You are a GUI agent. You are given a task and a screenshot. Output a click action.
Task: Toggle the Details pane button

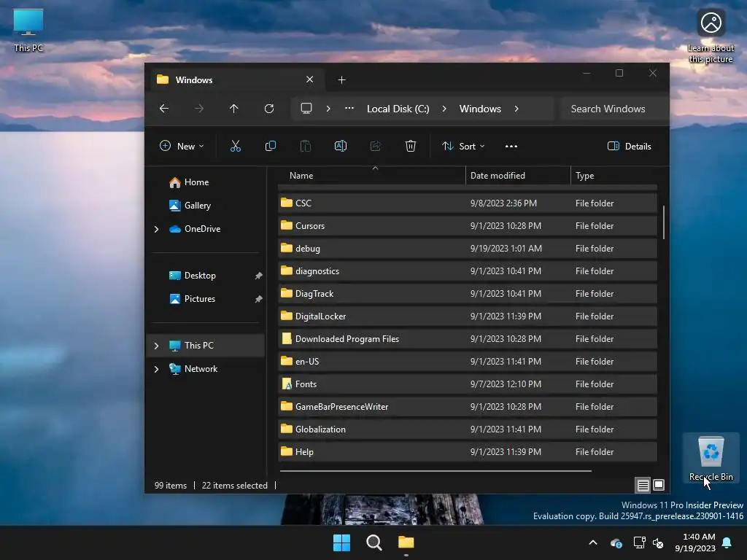[x=629, y=146]
